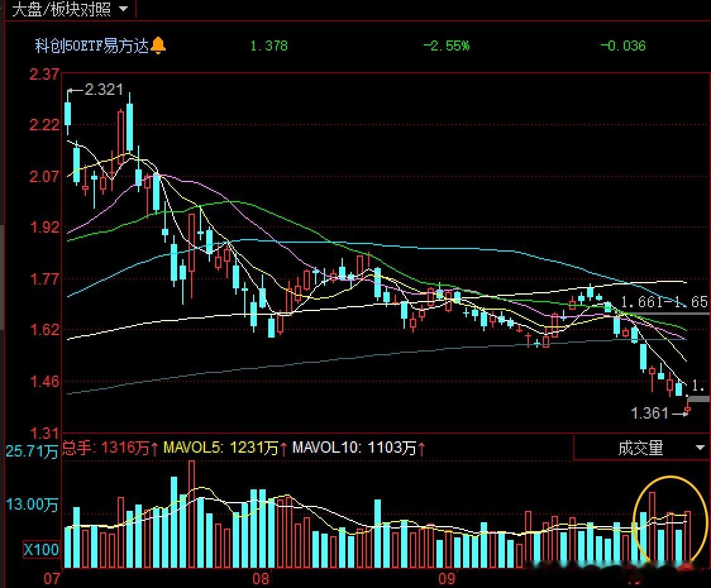Click the 25.71万 volume axis label
Screen dimensions: 711x588
tap(32, 451)
